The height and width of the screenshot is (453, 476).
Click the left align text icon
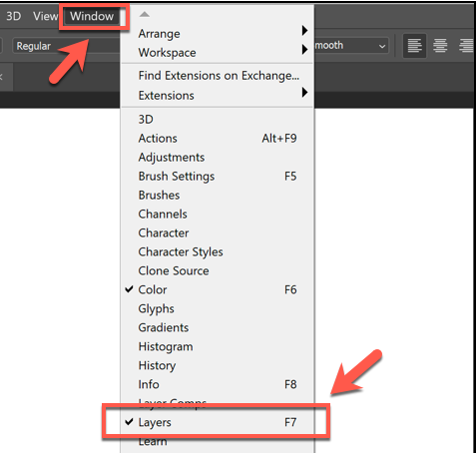point(414,46)
